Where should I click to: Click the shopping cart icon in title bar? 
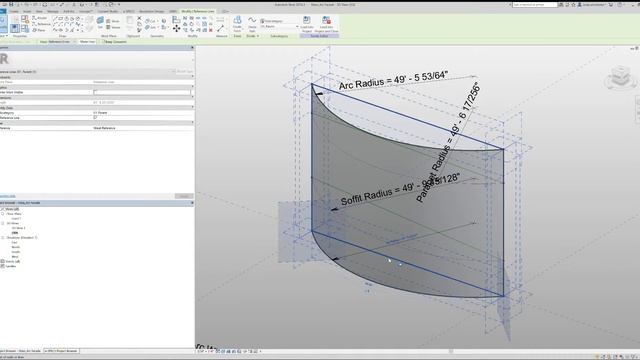pos(611,4)
